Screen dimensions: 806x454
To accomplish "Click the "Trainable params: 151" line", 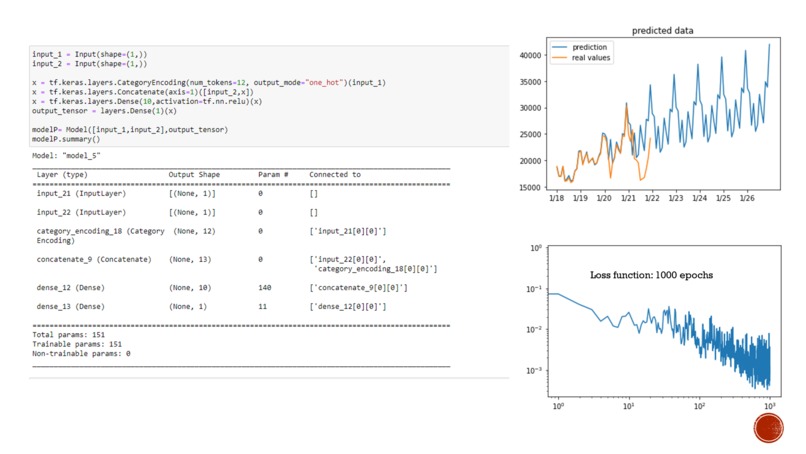I will (x=77, y=344).
